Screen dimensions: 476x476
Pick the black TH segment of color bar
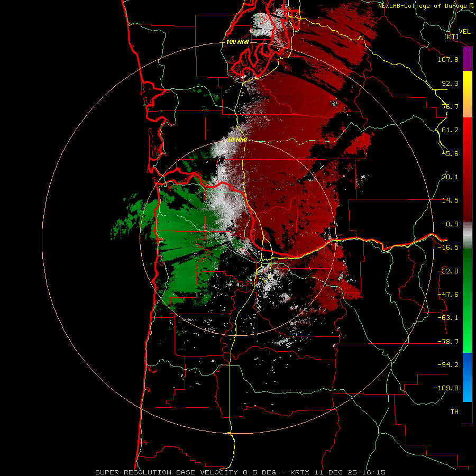467,412
